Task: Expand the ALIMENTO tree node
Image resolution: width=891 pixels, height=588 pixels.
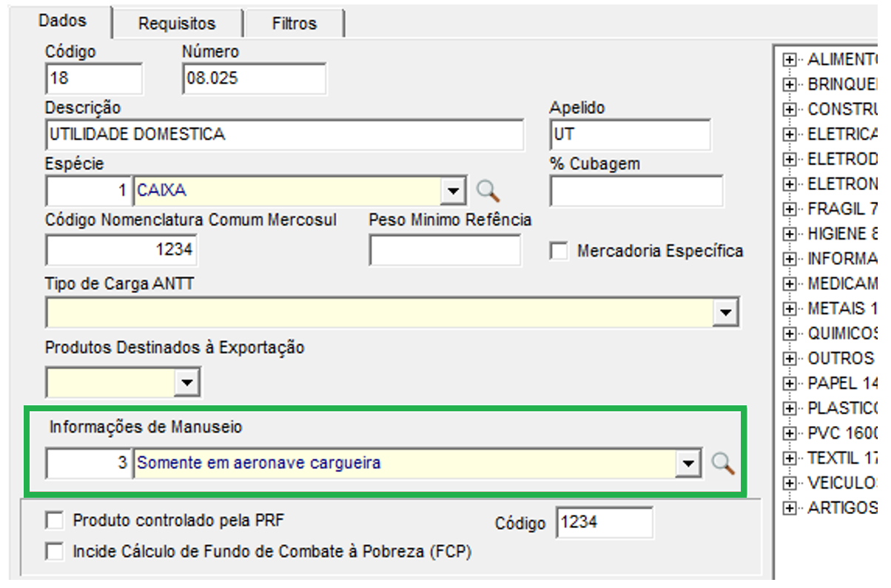Action: coord(790,60)
